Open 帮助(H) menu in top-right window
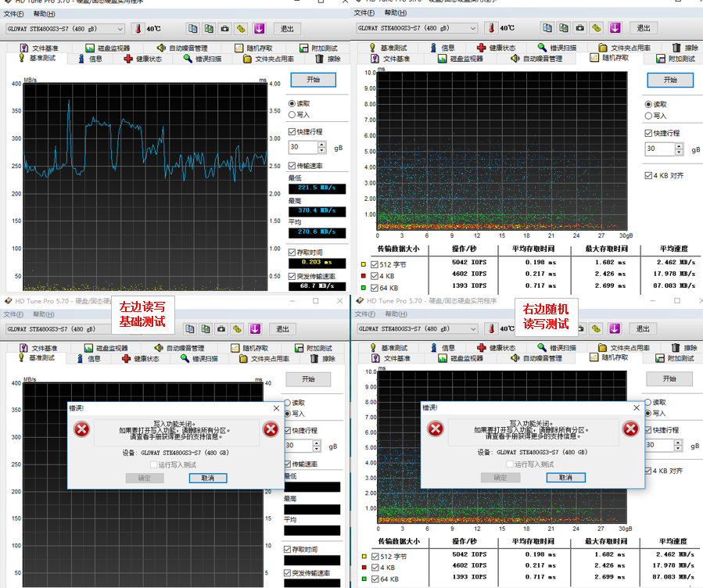 click(396, 13)
